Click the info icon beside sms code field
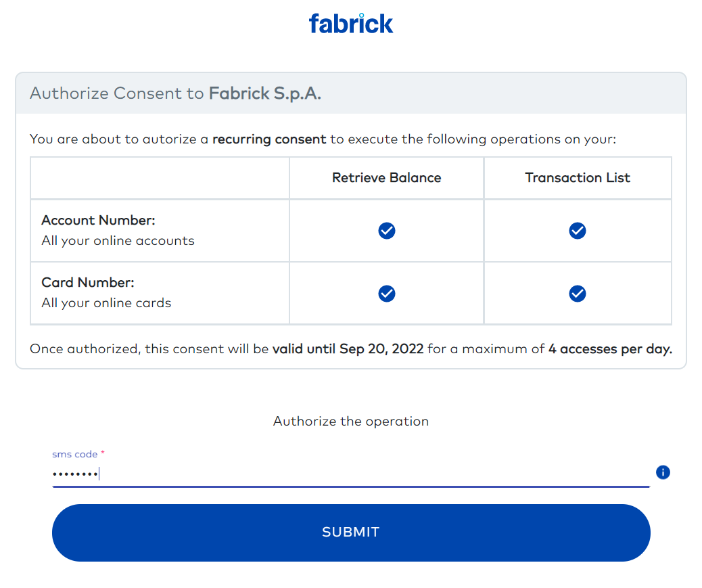Image resolution: width=702 pixels, height=588 pixels. click(663, 472)
